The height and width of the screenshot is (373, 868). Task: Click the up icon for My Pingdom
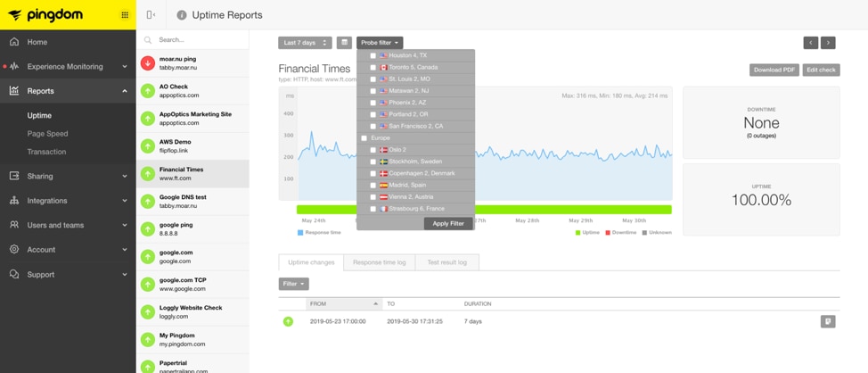coord(148,340)
